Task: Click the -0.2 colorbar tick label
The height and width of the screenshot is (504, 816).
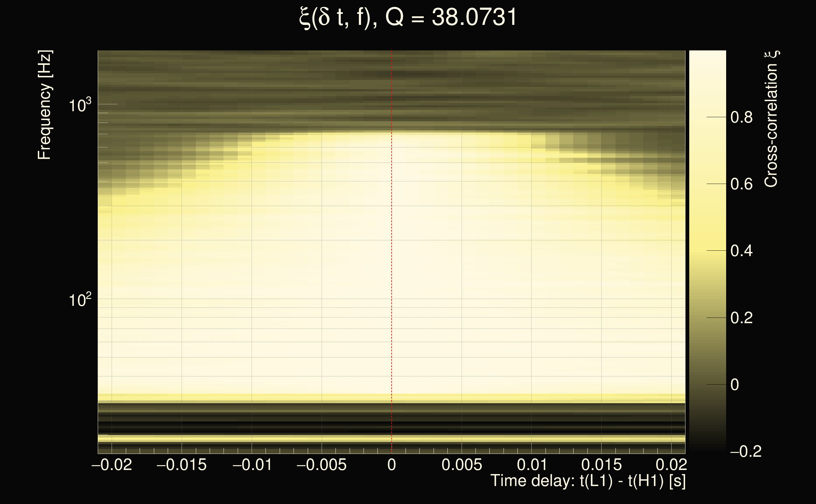Action: pos(746,452)
